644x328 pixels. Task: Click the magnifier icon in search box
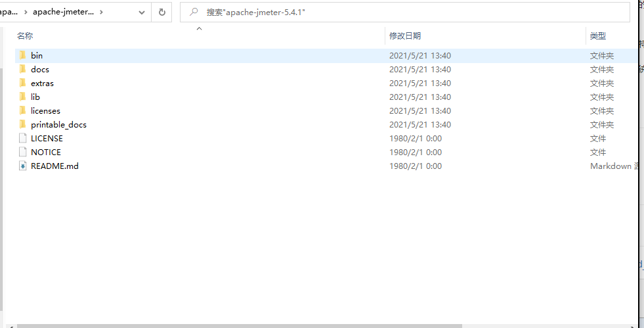(x=194, y=12)
